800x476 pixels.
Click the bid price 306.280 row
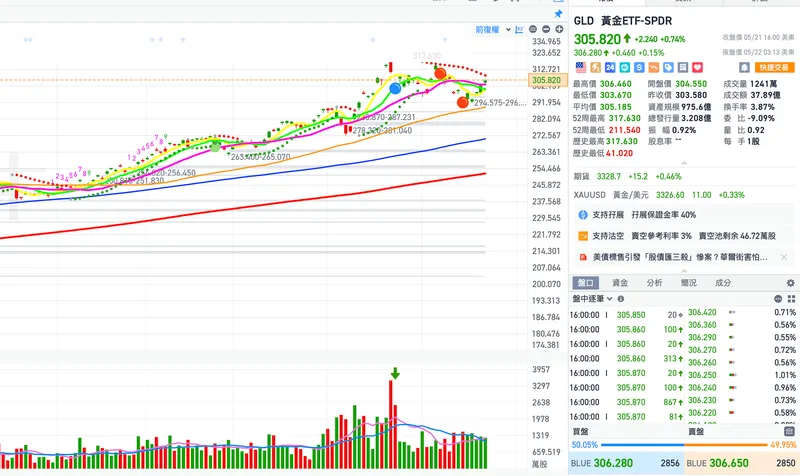pyautogui.click(x=626, y=463)
